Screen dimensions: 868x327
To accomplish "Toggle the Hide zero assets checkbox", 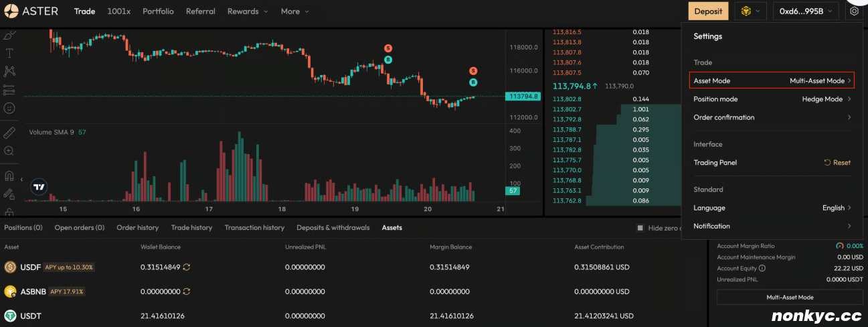I will click(x=640, y=228).
